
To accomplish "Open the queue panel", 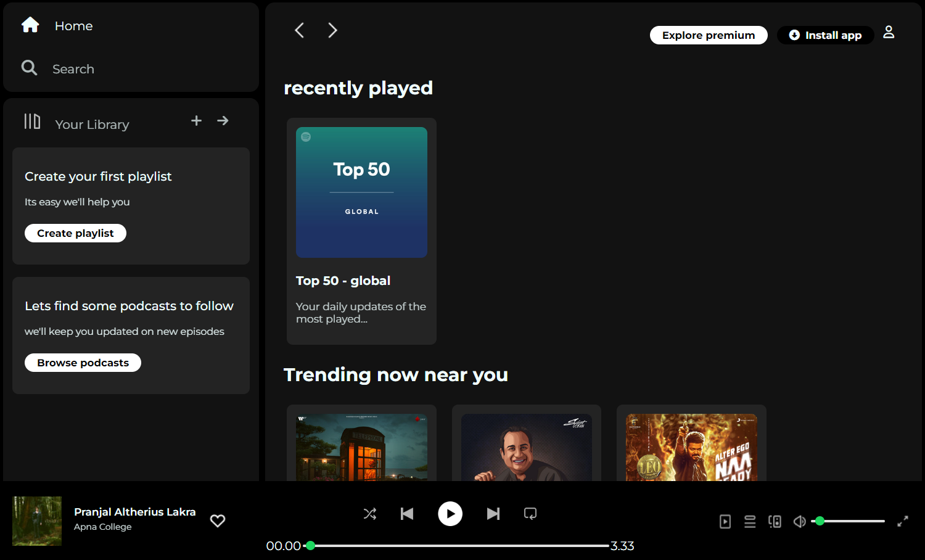I will (750, 521).
